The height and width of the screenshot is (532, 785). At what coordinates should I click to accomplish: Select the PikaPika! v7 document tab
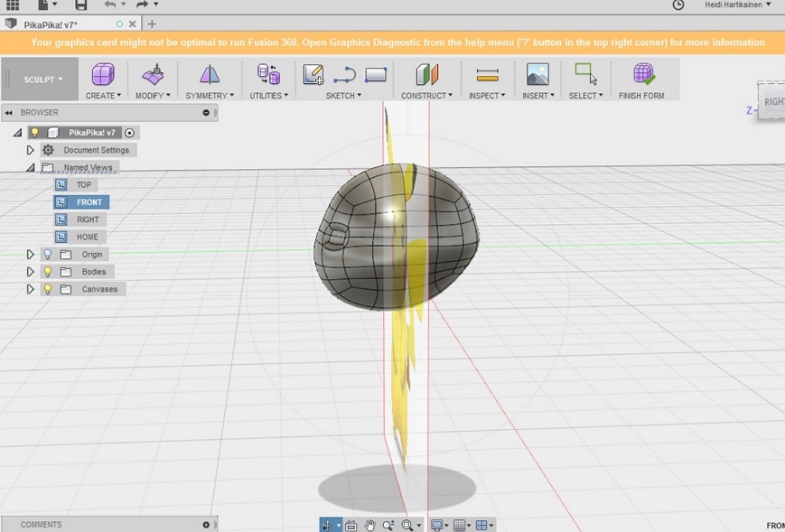click(x=50, y=24)
